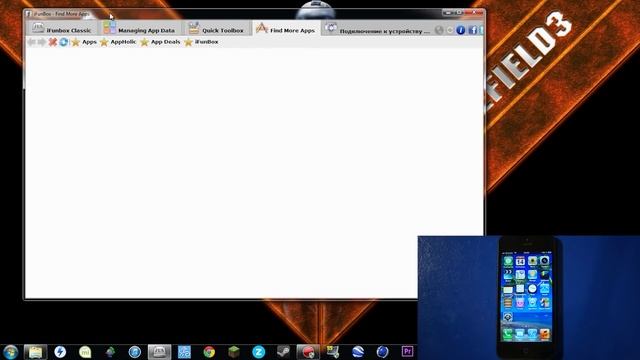Stop loading with the red X button
Screen dimensions: 640x360
(53, 42)
